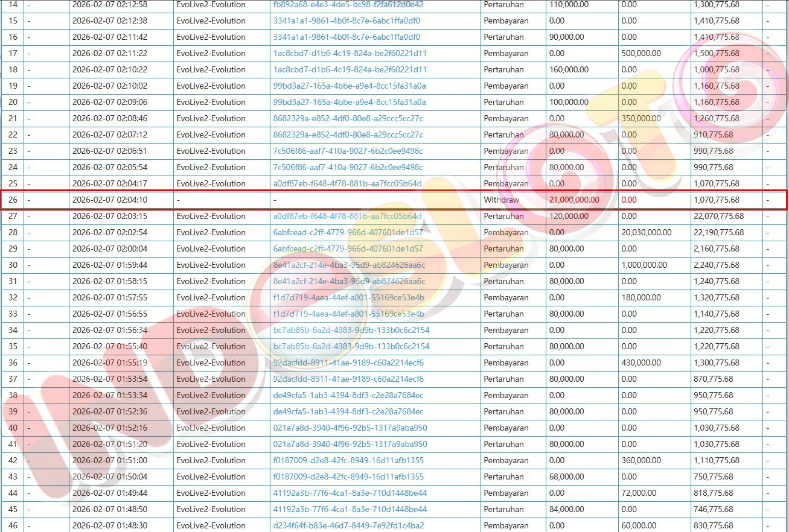Select the 99bd3a27 link in row 20
The image size is (789, 532).
pos(349,102)
